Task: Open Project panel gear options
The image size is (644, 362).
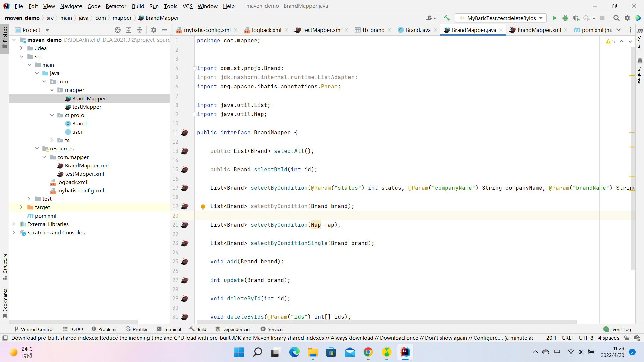Action: coord(154,30)
